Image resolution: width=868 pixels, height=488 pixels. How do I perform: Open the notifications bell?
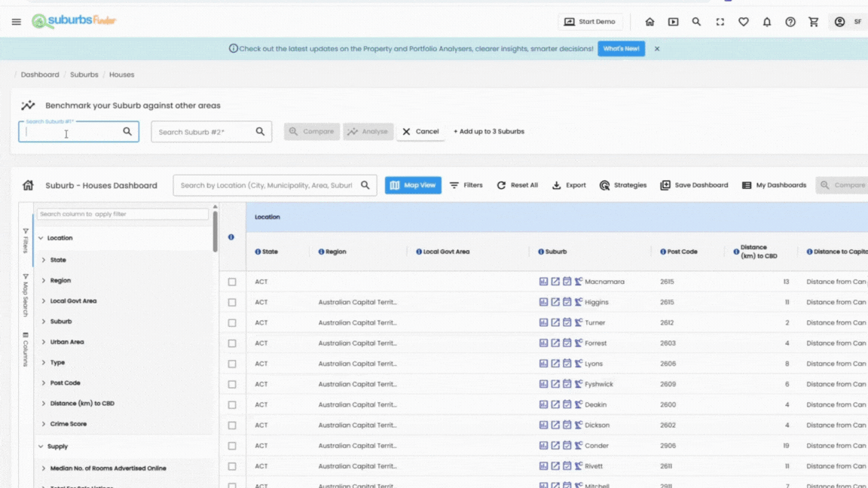point(766,22)
